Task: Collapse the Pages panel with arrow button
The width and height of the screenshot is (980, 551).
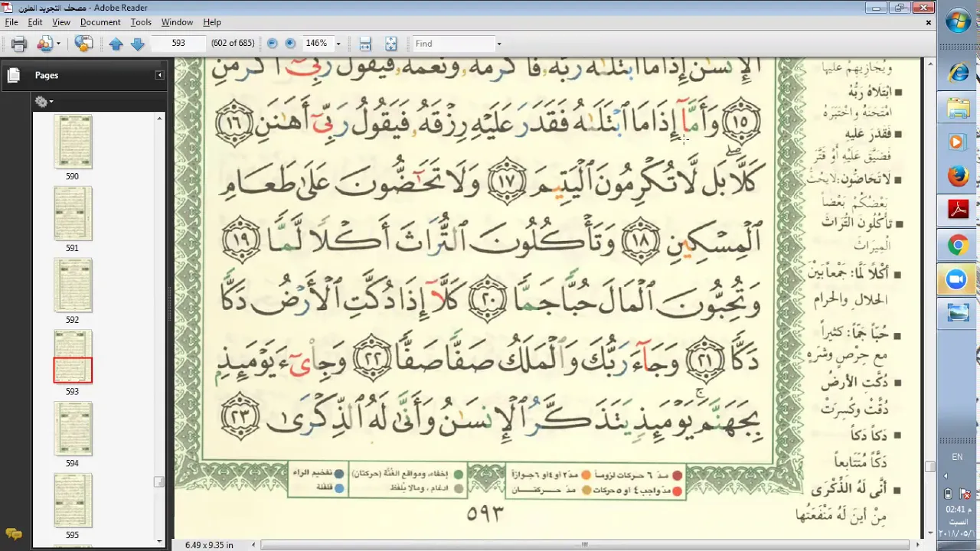Action: pos(159,75)
